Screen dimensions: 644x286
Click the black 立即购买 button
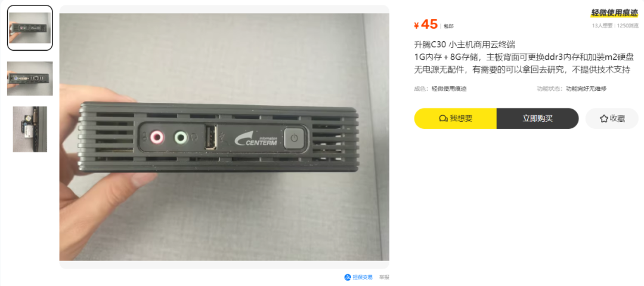click(x=538, y=118)
